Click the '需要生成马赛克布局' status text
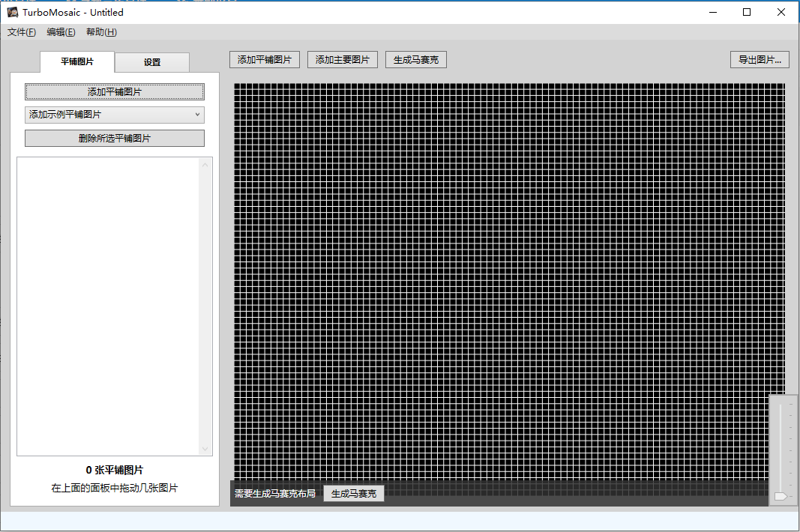 (275, 494)
